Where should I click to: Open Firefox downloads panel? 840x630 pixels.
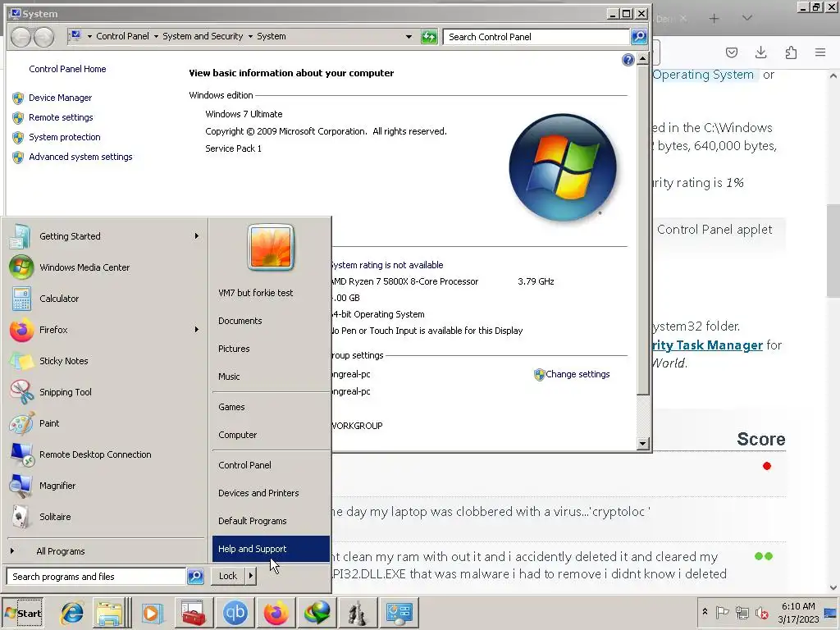point(760,52)
